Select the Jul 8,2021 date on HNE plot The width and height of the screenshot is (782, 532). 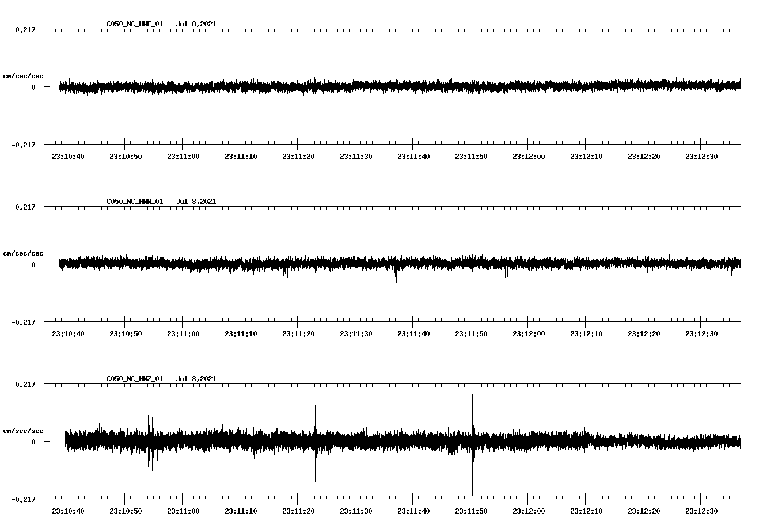[196, 24]
